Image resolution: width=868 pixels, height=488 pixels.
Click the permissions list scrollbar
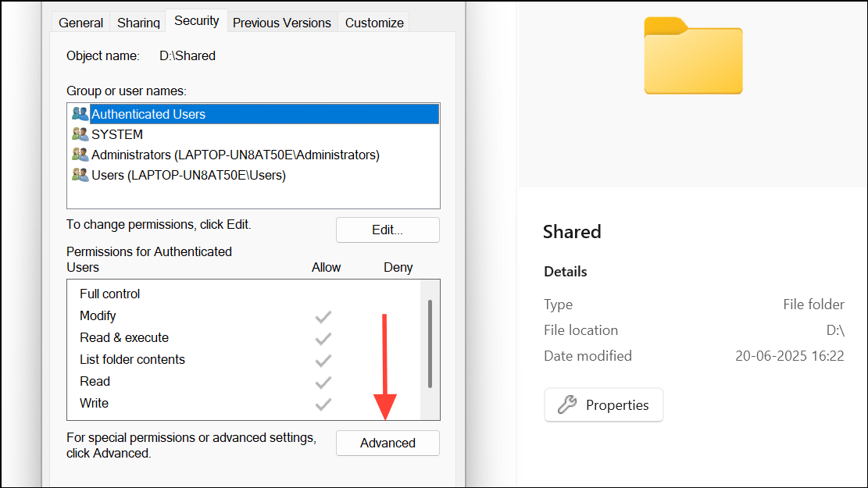tap(430, 344)
